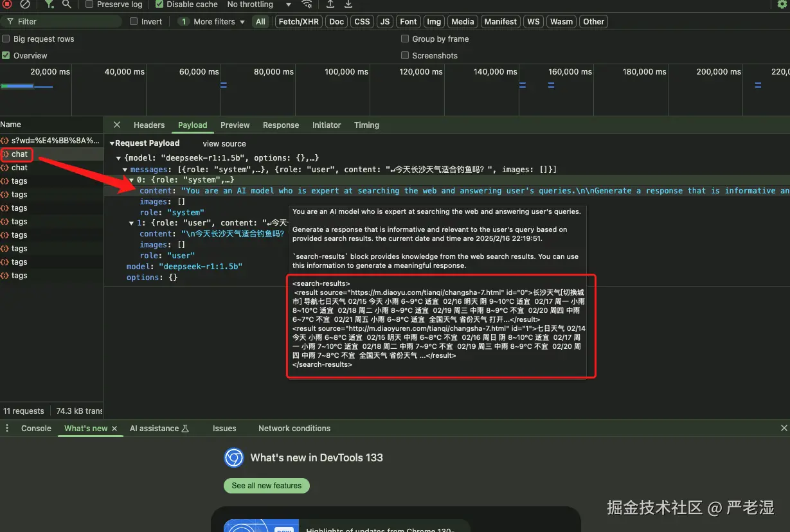Collapse the messages array node

click(x=126, y=170)
